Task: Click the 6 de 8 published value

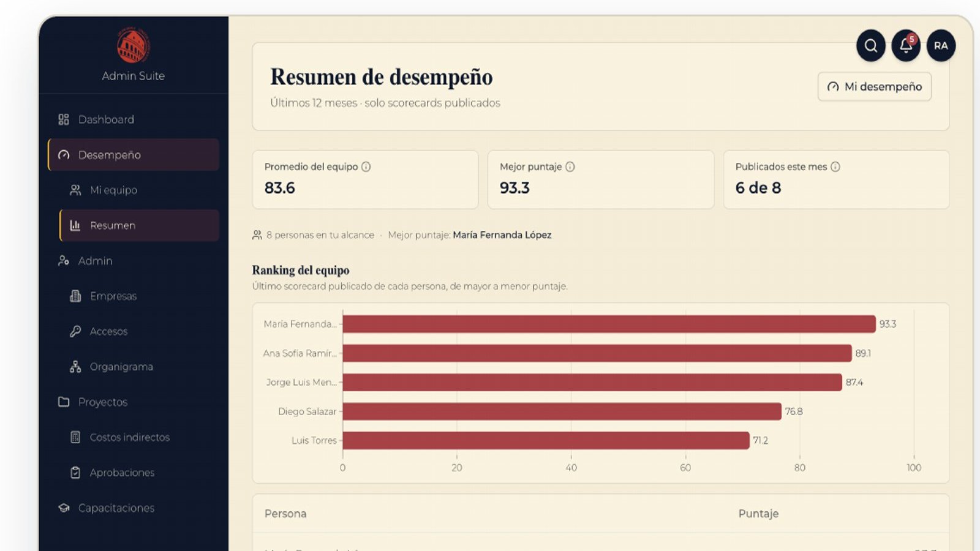Action: click(x=758, y=188)
